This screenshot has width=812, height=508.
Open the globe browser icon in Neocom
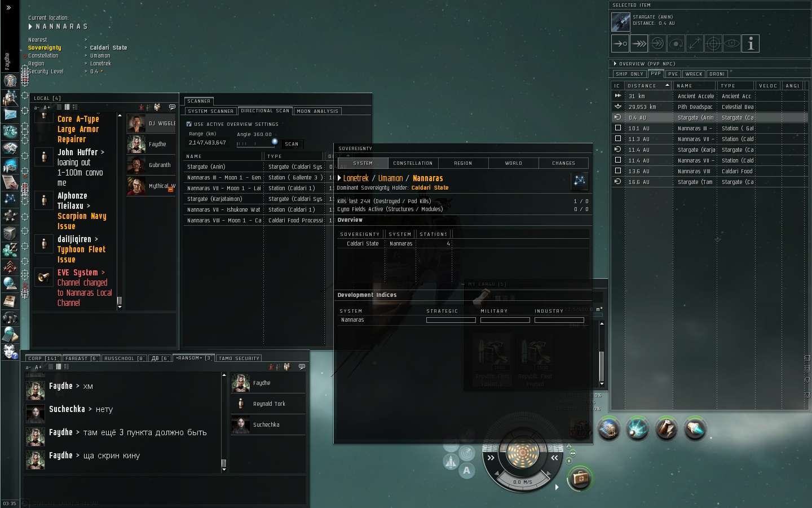tap(10, 283)
